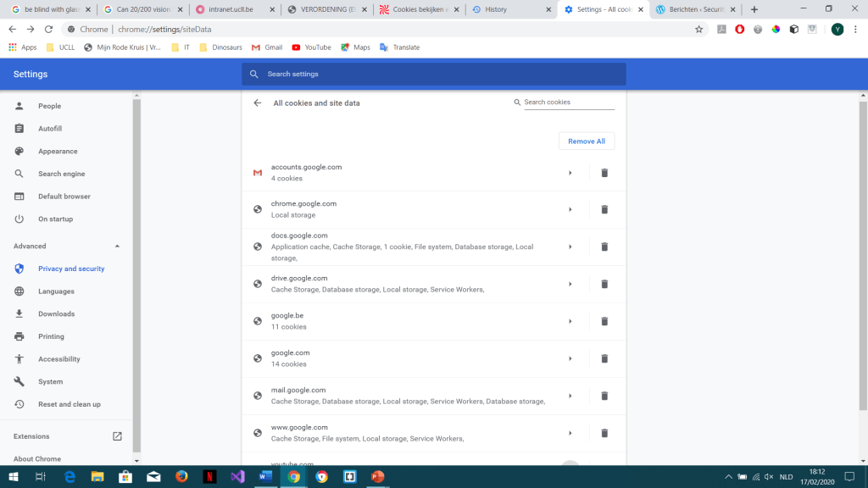The height and width of the screenshot is (488, 868).
Task: Switch to the History tab
Action: point(509,9)
